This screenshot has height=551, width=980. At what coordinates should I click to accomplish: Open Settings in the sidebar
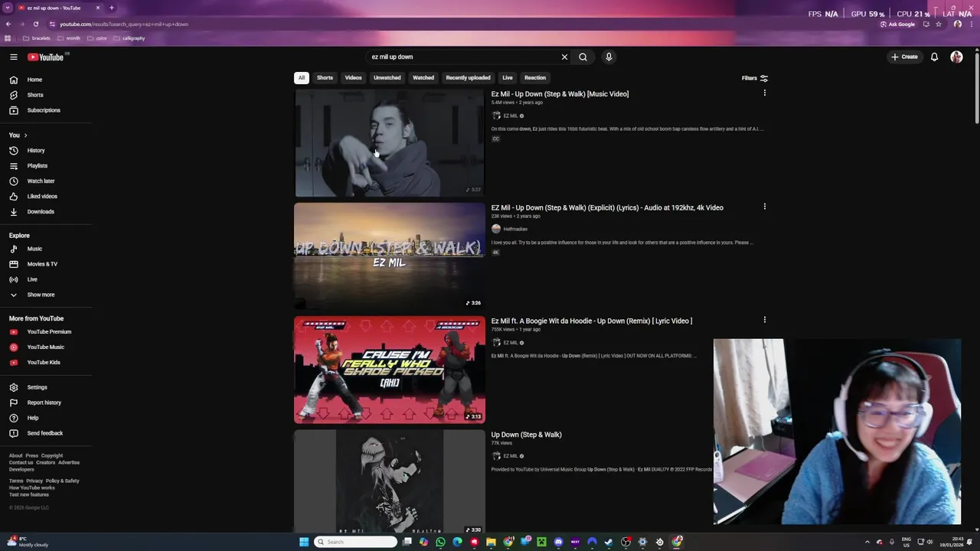tap(46, 387)
